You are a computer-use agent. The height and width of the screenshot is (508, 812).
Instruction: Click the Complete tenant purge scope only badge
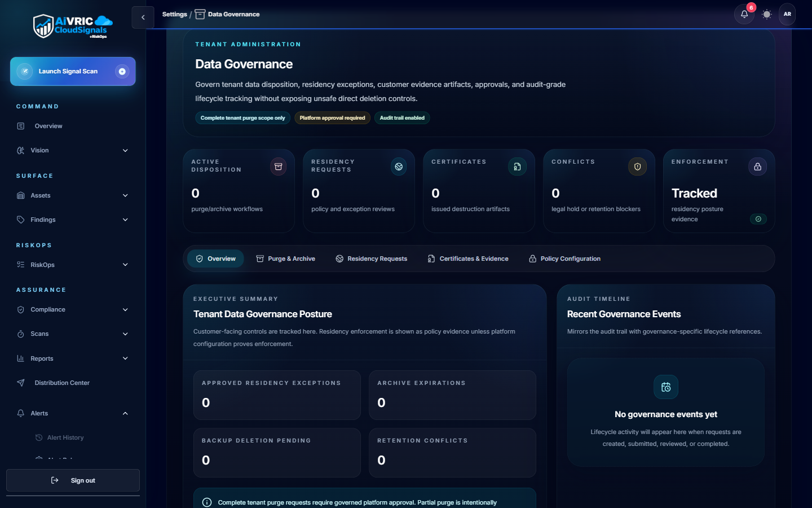(x=242, y=118)
